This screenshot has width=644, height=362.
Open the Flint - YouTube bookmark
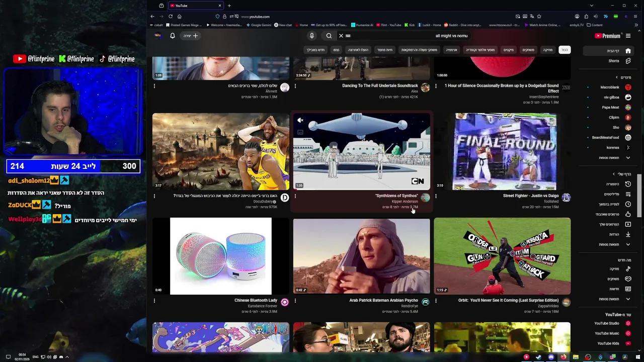[388, 25]
